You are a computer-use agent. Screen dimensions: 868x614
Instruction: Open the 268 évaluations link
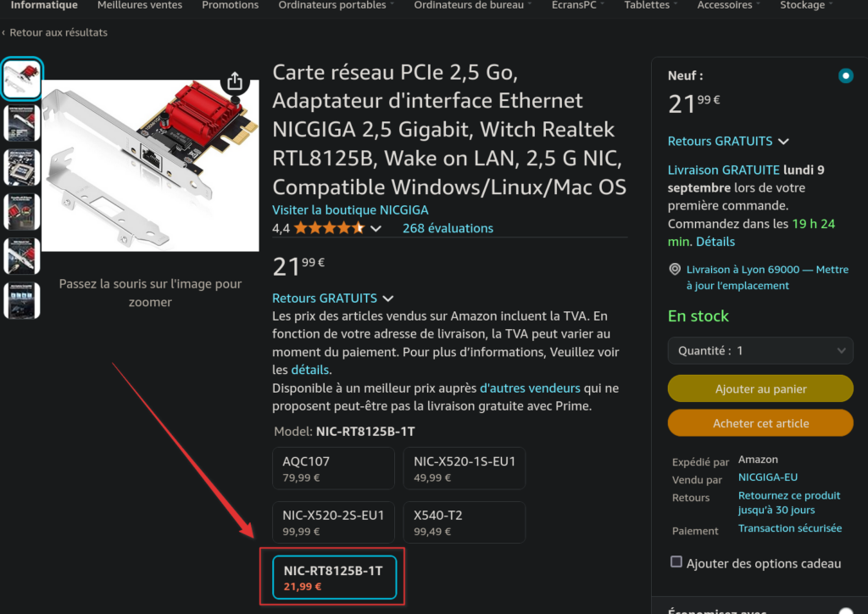pos(448,228)
